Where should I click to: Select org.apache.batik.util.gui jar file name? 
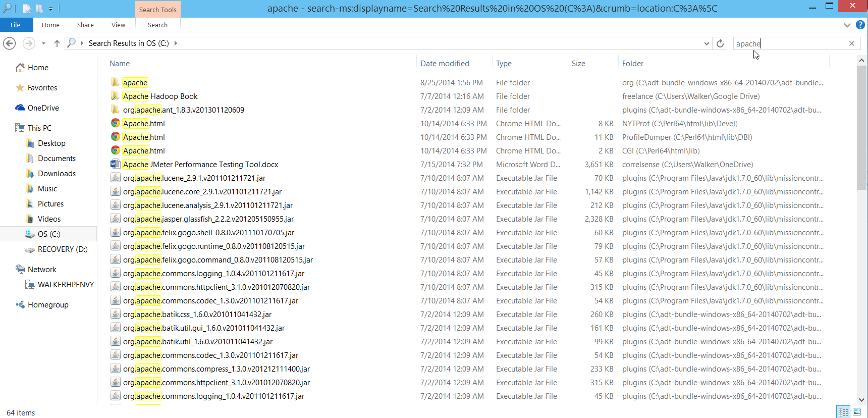(204, 328)
